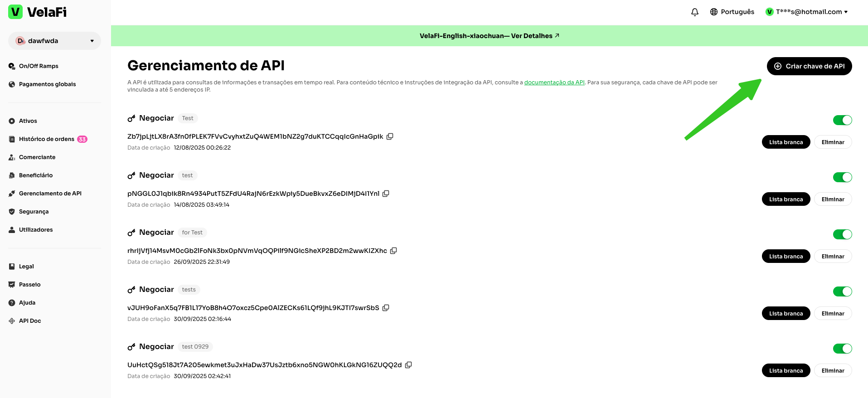Screen dimensions: 868x398
Task: Click Criar chave de API button
Action: 809,66
